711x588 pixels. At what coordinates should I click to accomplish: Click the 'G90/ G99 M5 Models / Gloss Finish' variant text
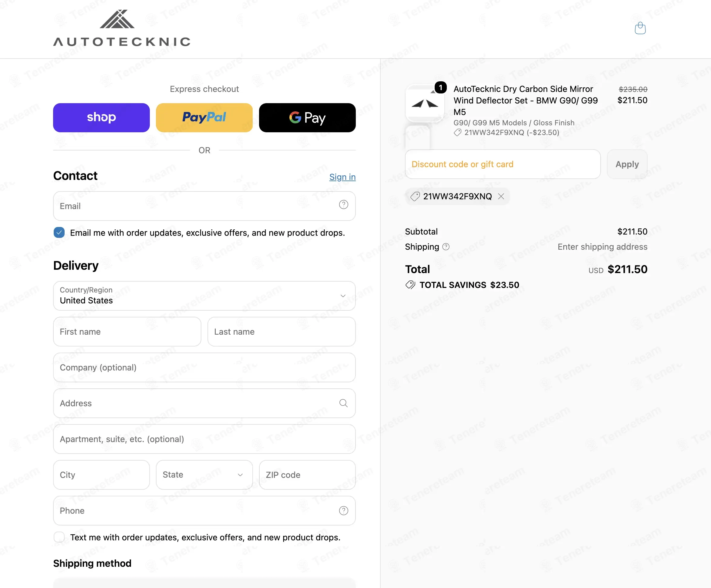514,123
